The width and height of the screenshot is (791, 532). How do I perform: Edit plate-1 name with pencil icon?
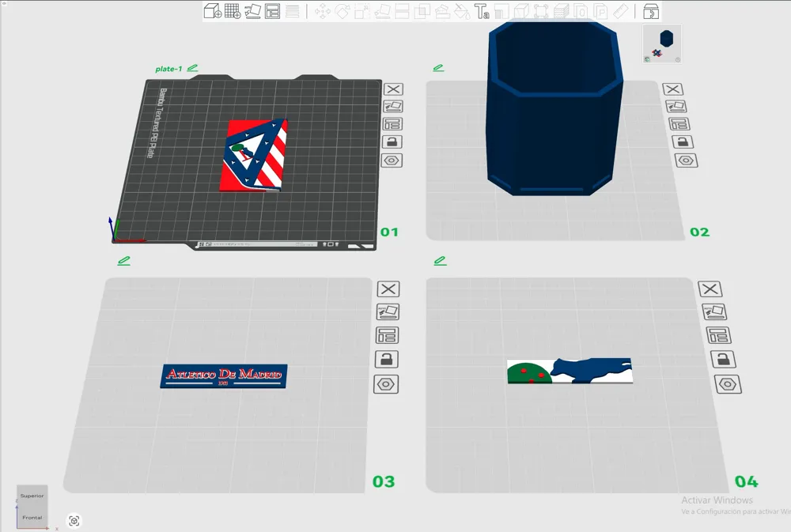coord(192,68)
